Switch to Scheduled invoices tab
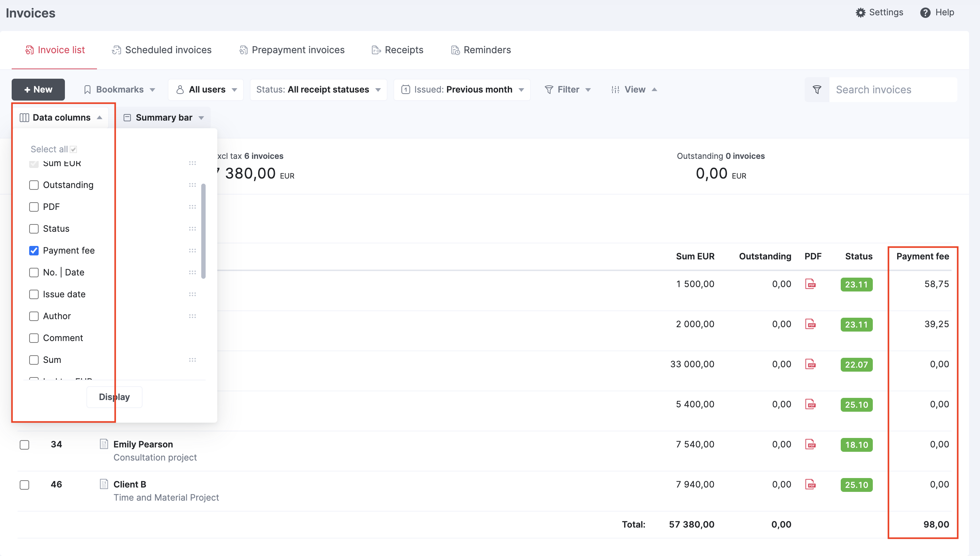980x556 pixels. [x=162, y=50]
